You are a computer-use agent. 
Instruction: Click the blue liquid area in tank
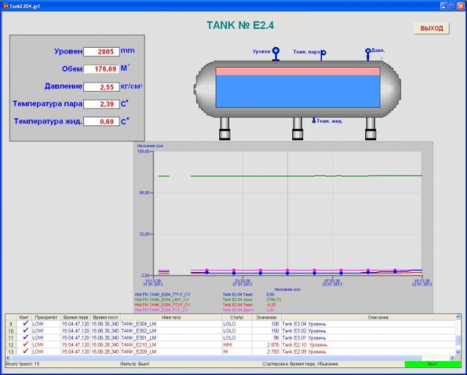298,91
